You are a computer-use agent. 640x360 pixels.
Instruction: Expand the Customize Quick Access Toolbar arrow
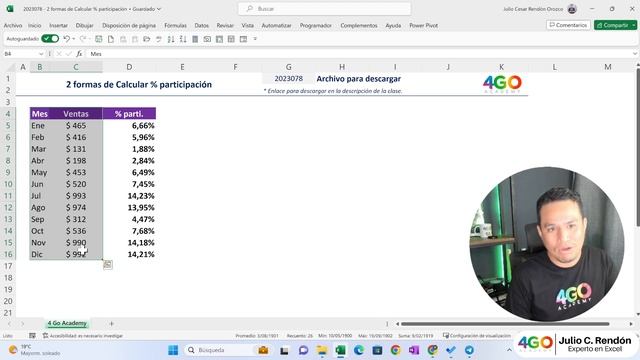[255, 39]
